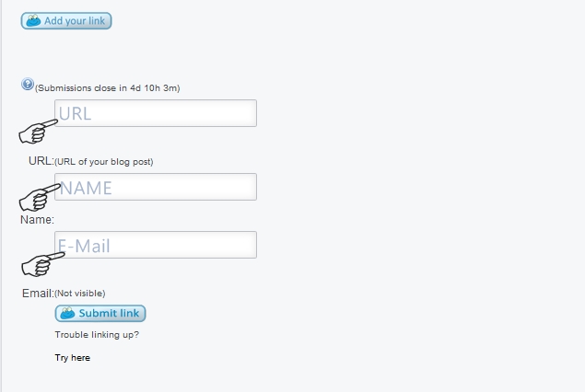The height and width of the screenshot is (392, 585).
Task: Click the frog icon on Add your link
Action: coord(33,20)
